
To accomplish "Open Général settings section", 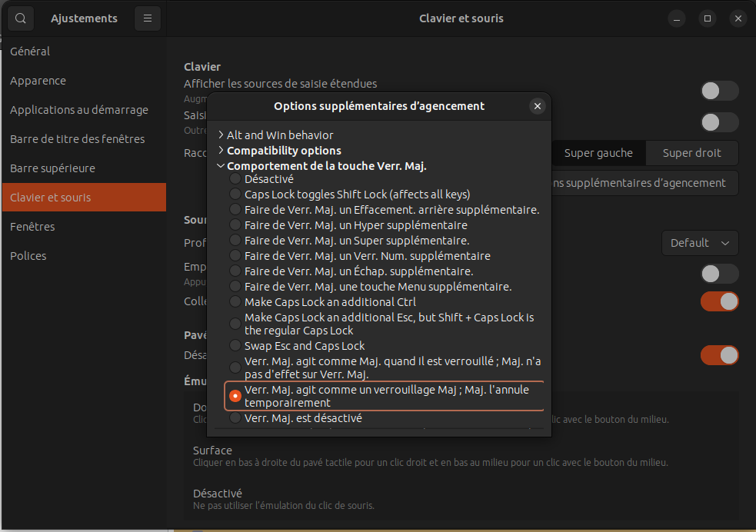I will (x=30, y=52).
